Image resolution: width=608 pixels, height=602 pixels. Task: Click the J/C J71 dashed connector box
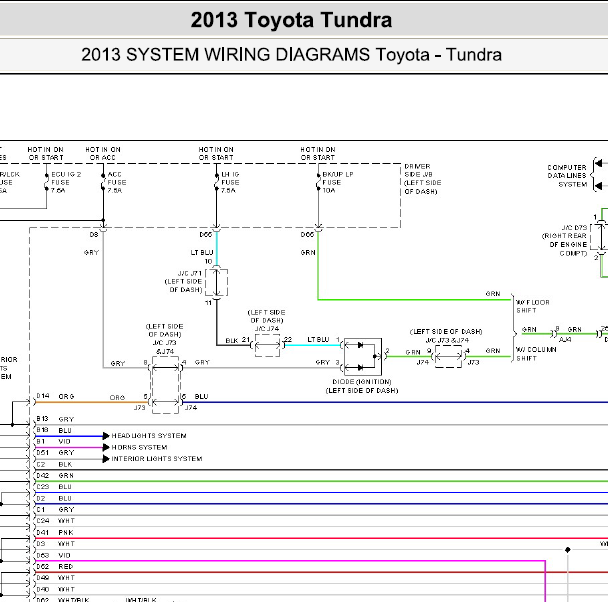pyautogui.click(x=216, y=282)
